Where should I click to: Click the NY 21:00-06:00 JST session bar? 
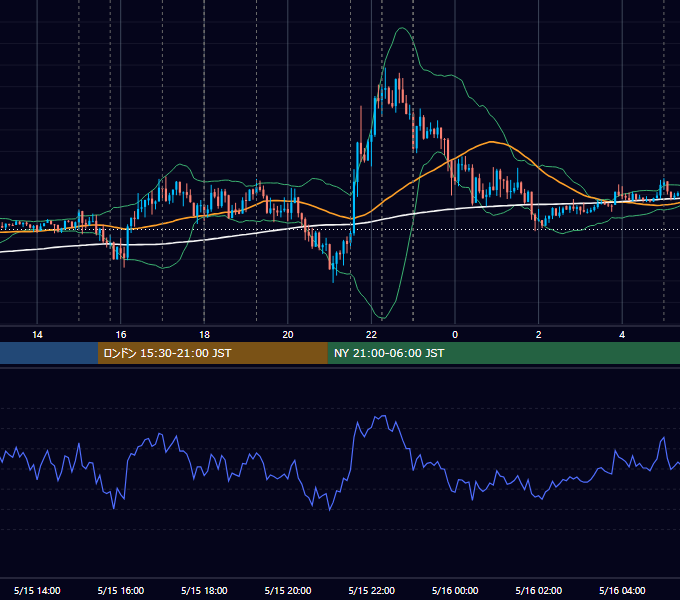coord(503,353)
